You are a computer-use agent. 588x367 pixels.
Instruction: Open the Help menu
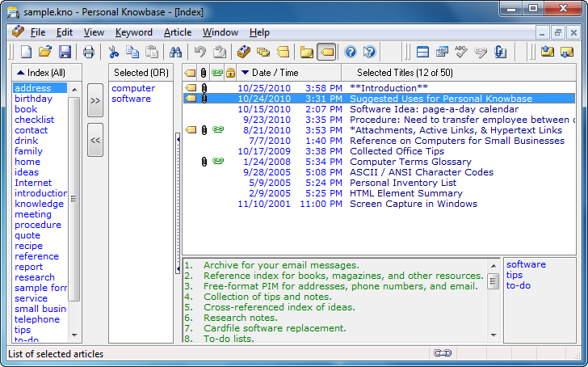click(x=259, y=32)
